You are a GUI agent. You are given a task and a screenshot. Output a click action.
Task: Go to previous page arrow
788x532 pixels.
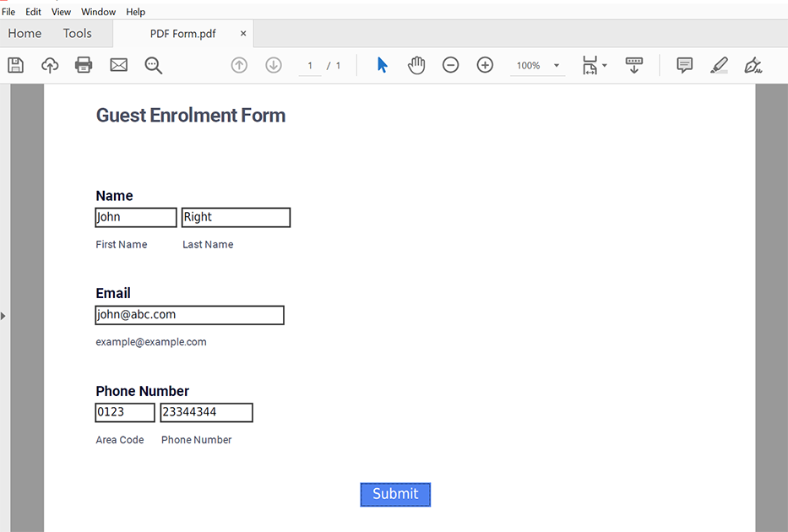(x=239, y=65)
